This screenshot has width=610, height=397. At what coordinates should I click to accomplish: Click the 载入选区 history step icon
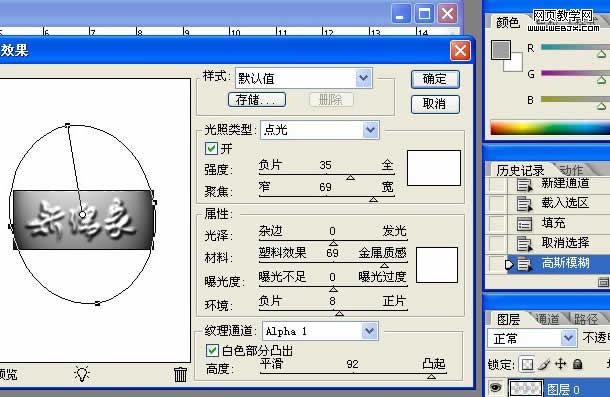point(524,204)
